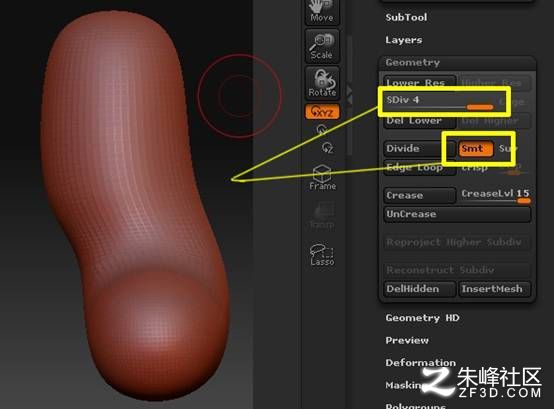Click the Z-axis rotation icon
The width and height of the screenshot is (554, 409).
(x=327, y=147)
